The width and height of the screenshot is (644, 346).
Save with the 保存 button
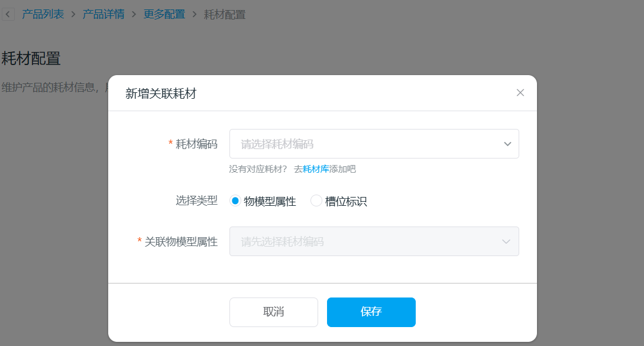click(371, 312)
